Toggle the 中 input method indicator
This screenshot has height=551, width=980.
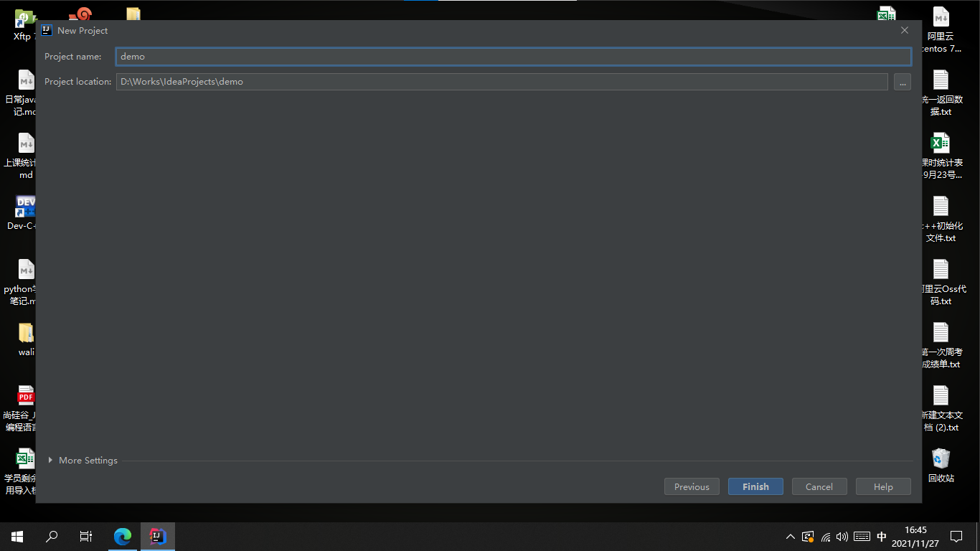882,537
